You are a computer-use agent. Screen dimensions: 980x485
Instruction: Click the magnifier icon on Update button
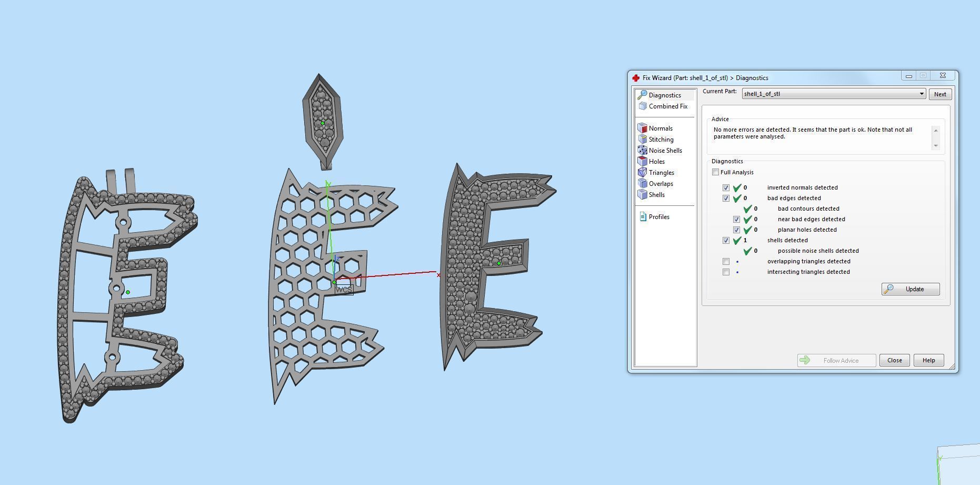pos(888,289)
